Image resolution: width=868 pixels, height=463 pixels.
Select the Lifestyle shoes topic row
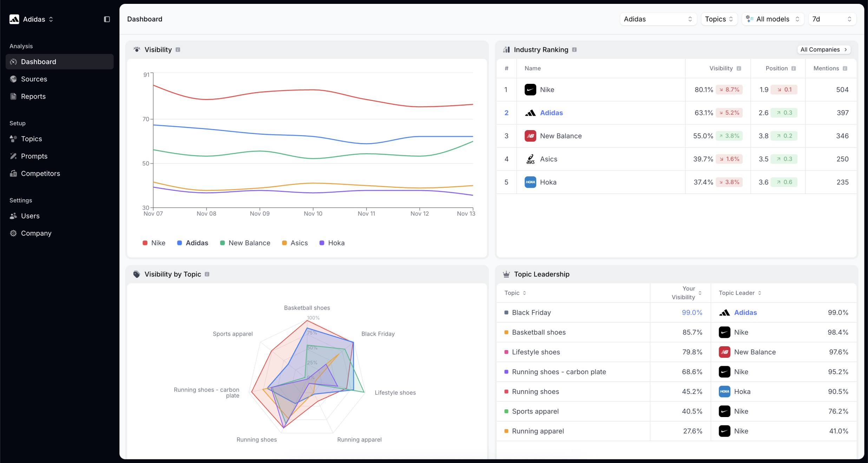pyautogui.click(x=677, y=352)
